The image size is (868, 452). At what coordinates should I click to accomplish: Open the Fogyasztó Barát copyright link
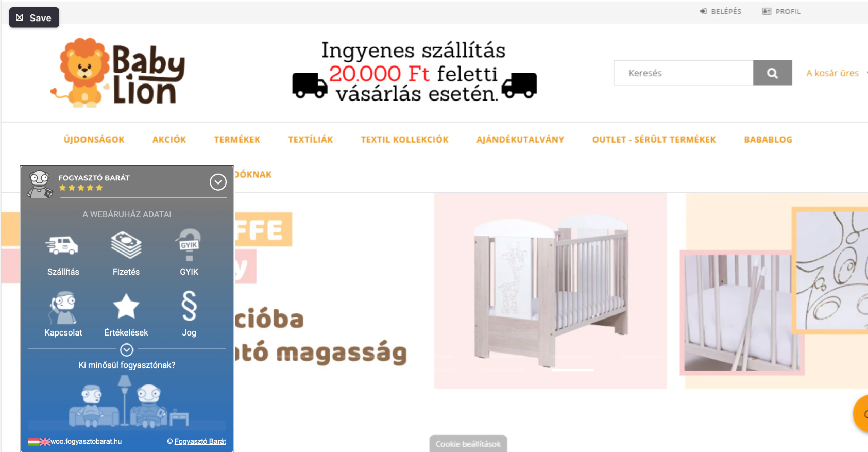200,441
